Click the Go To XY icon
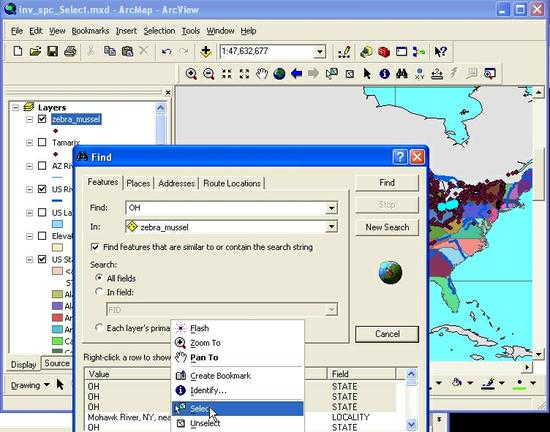Image resolution: width=550 pixels, height=432 pixels. [x=420, y=74]
